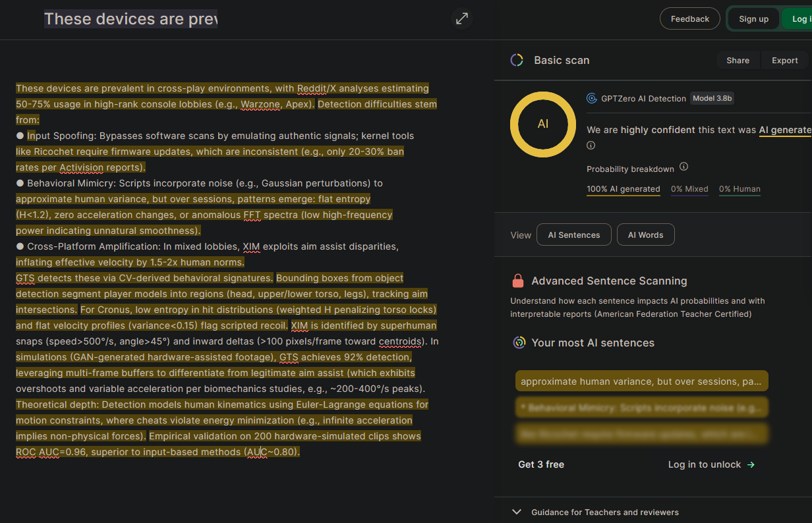Click the expand editor arrows icon

(x=462, y=18)
